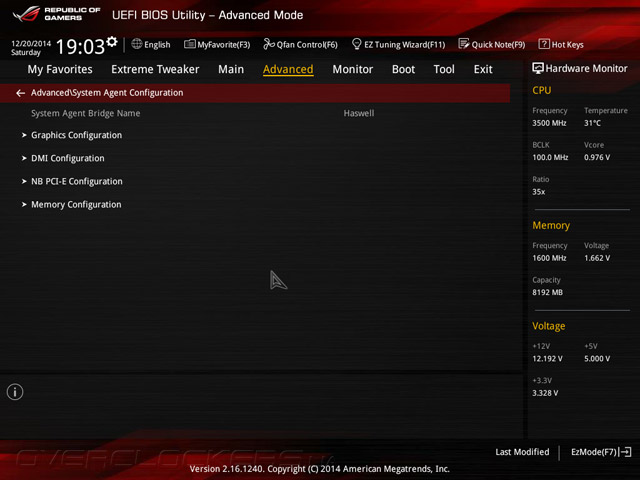This screenshot has width=640, height=480.
Task: Click English language button
Action: (x=157, y=44)
